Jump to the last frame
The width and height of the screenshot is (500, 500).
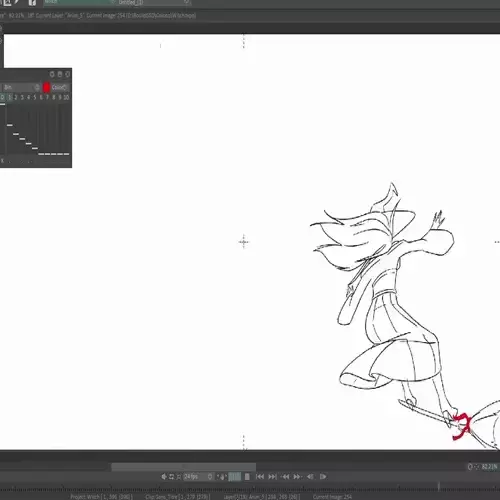pyautogui.click(x=273, y=477)
